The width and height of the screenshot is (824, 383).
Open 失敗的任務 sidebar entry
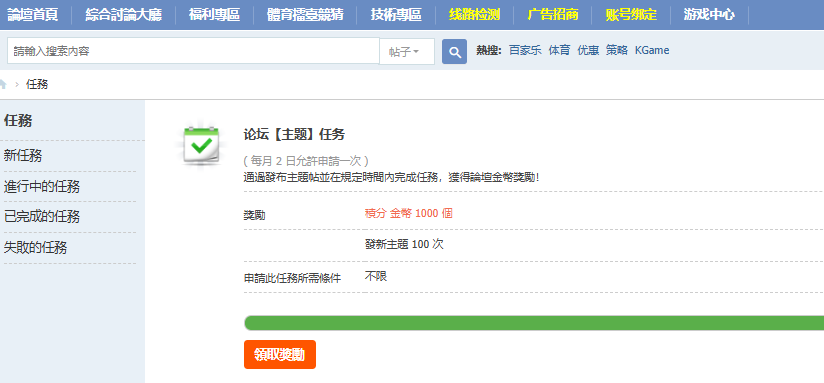coord(35,247)
